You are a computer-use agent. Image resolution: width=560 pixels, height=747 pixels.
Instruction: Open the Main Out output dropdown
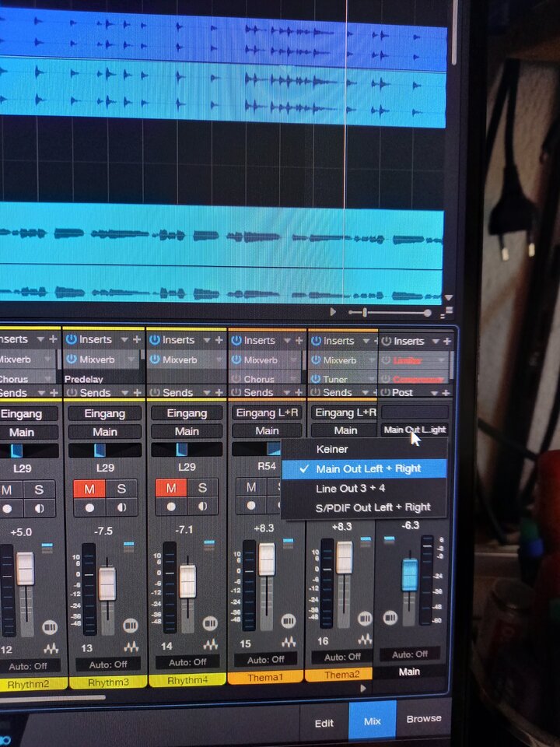click(415, 430)
